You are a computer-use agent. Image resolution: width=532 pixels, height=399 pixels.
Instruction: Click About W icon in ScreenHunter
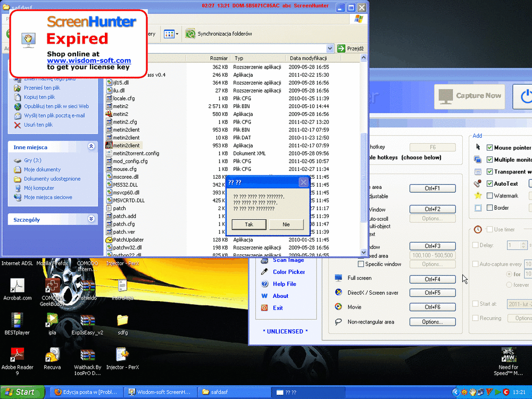[264, 296]
